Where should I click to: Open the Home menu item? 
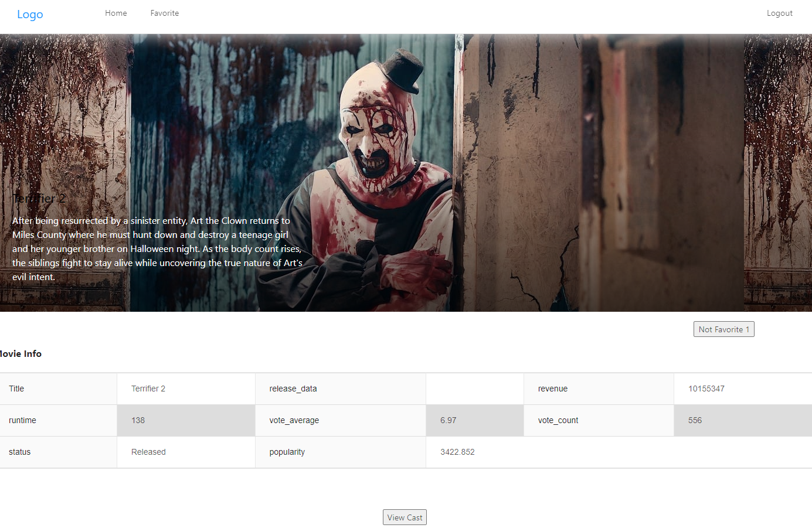(x=116, y=13)
